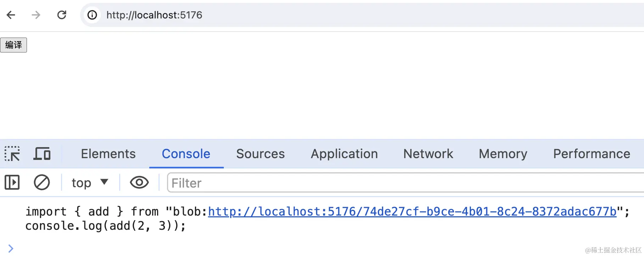View site information icon in address bar
The image size is (644, 256).
[x=92, y=15]
